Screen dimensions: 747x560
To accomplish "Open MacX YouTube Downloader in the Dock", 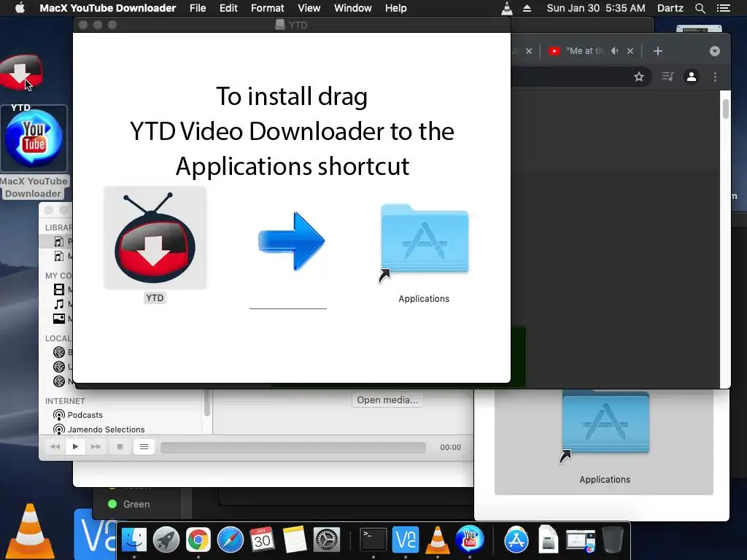I will (x=469, y=540).
